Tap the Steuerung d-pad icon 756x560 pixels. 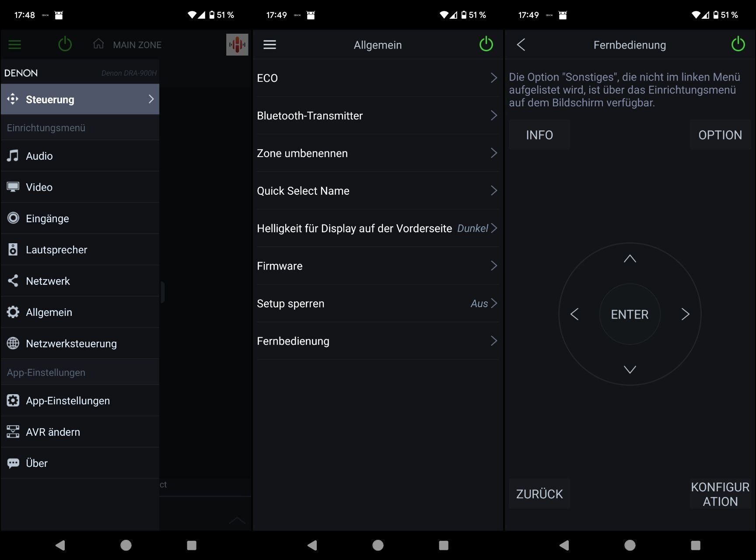13,99
